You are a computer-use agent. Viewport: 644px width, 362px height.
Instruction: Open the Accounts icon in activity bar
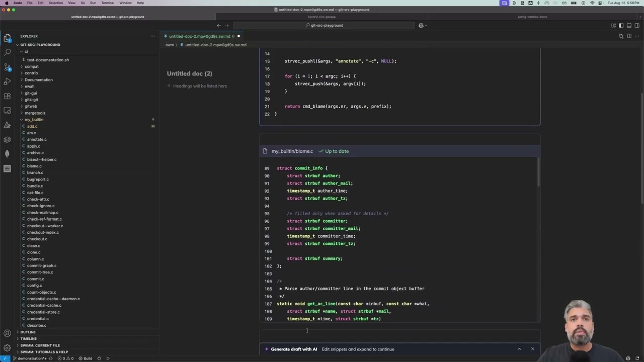(x=7, y=333)
